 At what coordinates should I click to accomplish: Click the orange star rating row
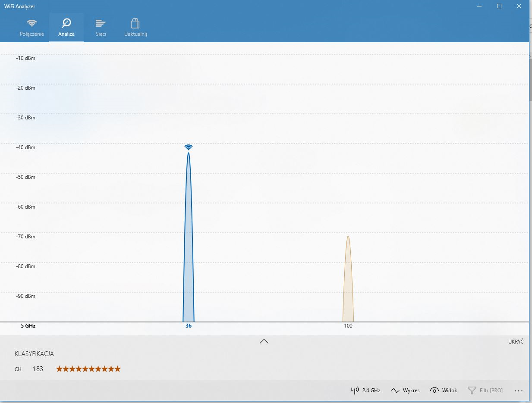click(x=88, y=369)
